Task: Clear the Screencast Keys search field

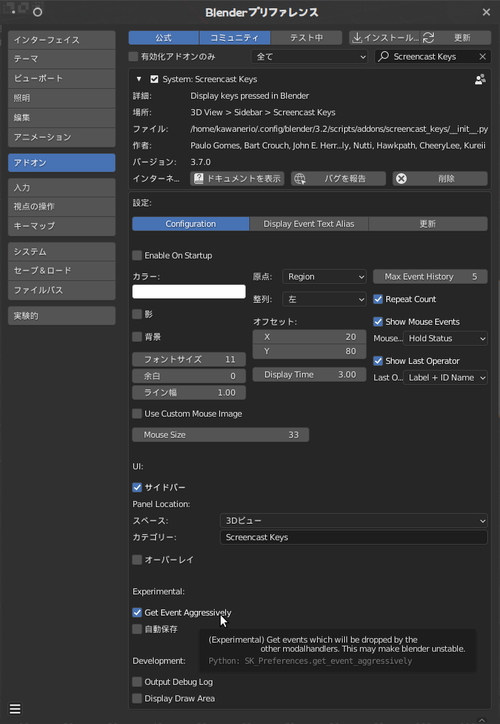Action: pyautogui.click(x=482, y=57)
